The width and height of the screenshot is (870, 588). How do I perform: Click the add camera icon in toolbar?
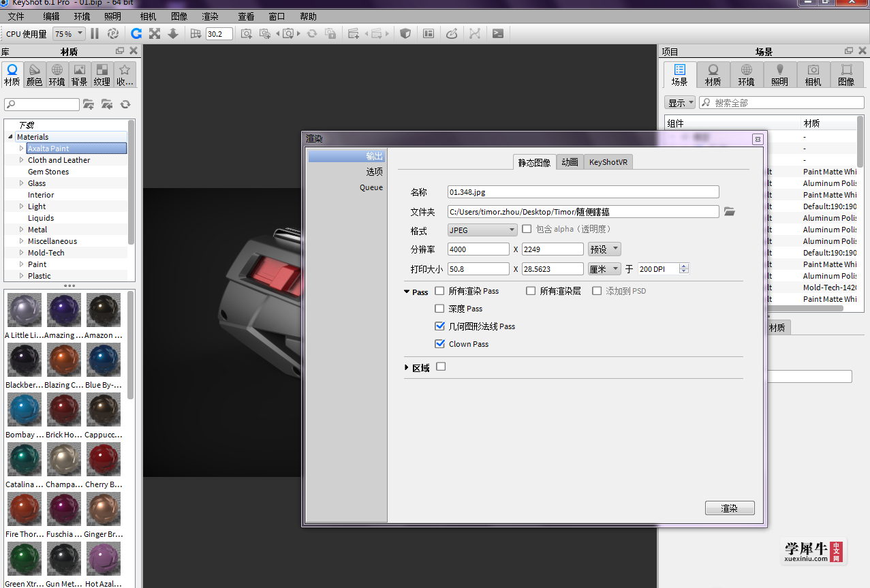(247, 33)
